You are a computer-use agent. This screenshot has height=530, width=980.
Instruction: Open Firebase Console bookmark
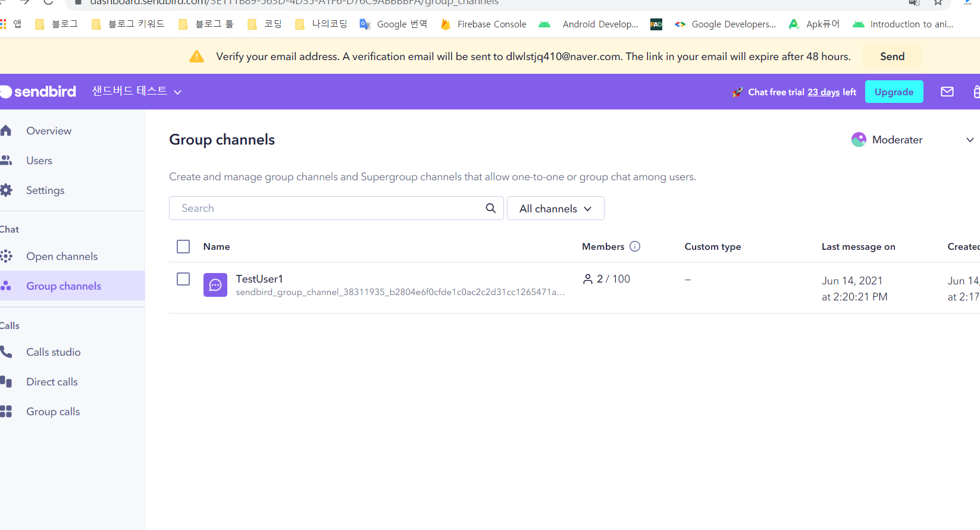tap(483, 24)
